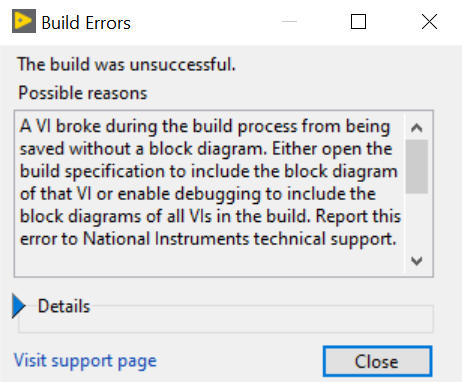Image resolution: width=462 pixels, height=382 pixels.
Task: Click the scrollbar track below the thumb
Action: tap(417, 221)
